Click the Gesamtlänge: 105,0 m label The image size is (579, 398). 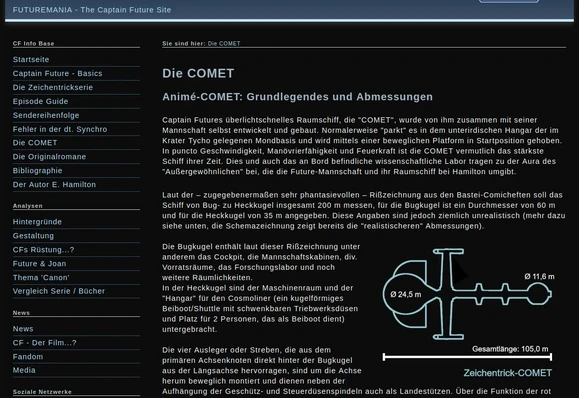tap(510, 349)
